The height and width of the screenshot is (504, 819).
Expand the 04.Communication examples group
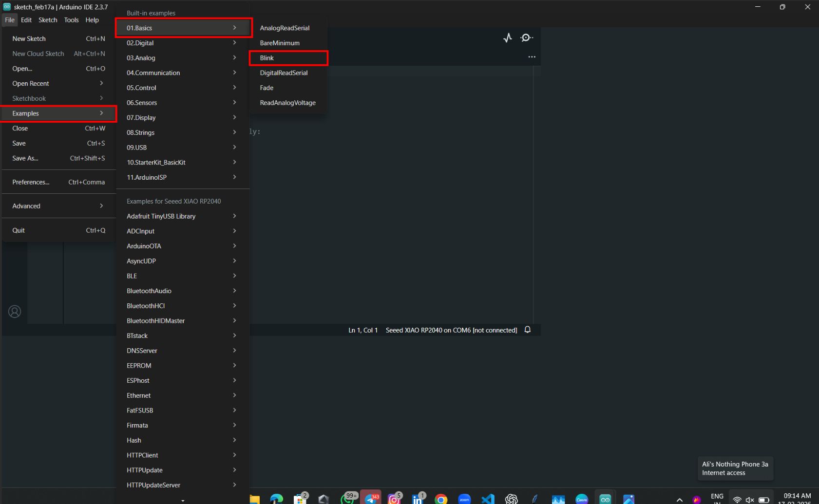(183, 73)
